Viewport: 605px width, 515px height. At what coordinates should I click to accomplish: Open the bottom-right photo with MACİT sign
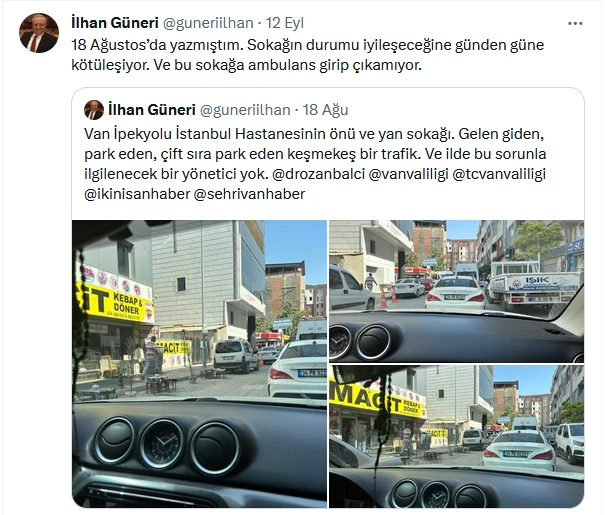point(456,436)
